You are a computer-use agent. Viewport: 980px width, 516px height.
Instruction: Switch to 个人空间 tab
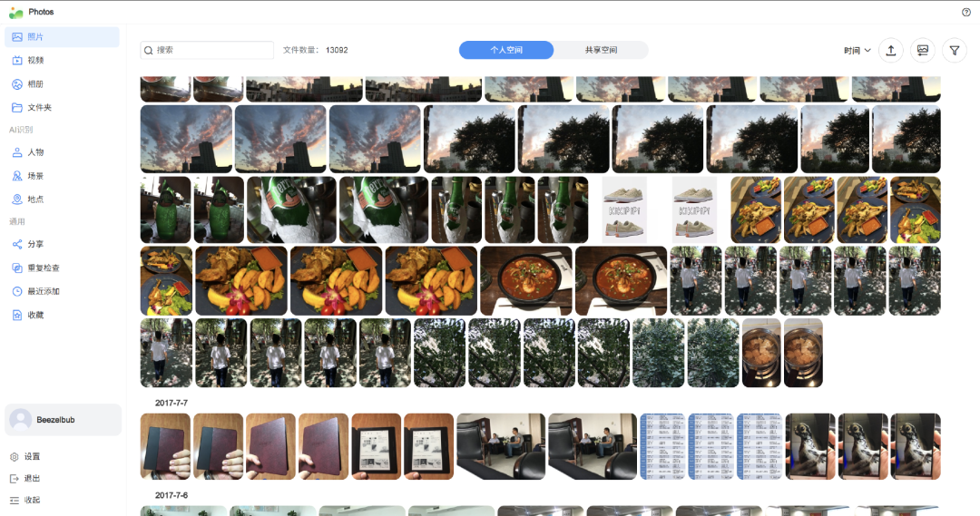pyautogui.click(x=506, y=50)
